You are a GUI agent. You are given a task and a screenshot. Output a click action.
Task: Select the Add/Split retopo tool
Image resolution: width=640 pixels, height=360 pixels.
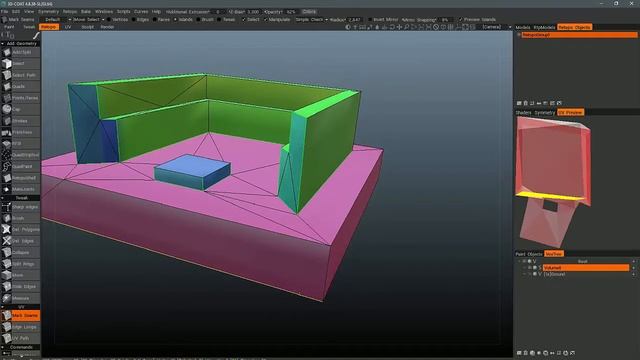[20, 52]
